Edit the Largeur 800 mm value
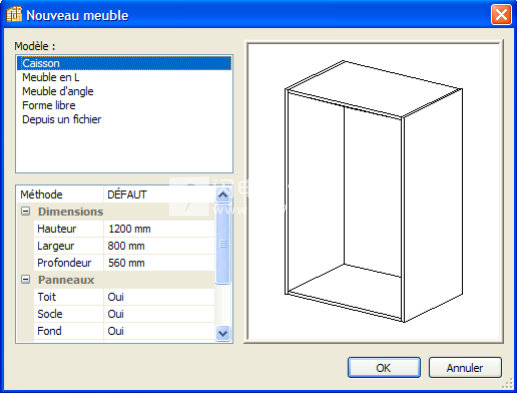 pos(159,246)
